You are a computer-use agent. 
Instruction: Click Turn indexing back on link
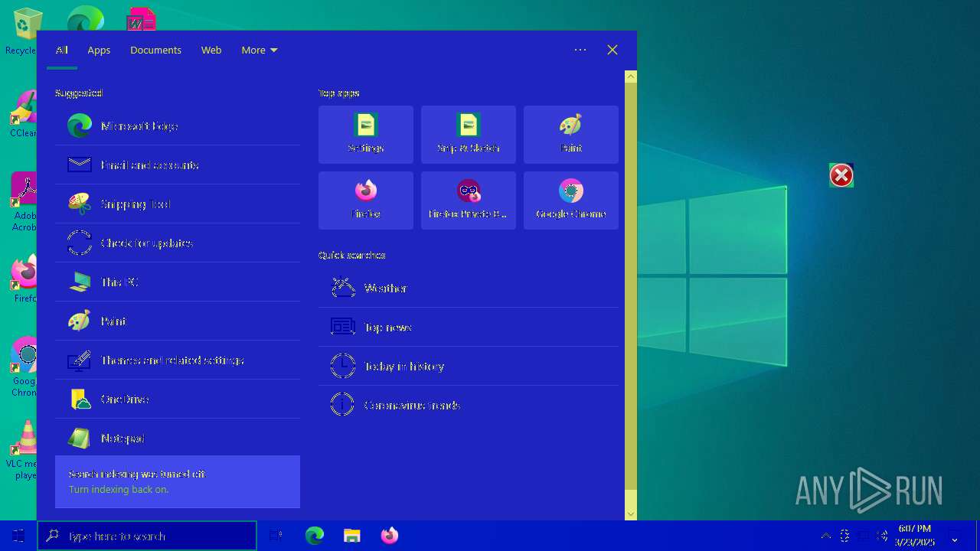coord(119,490)
